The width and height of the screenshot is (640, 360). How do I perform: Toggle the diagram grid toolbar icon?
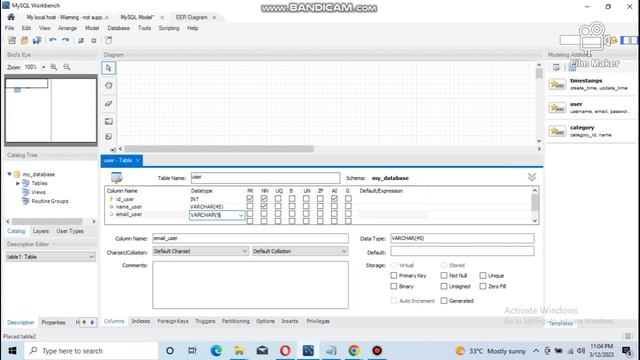pyautogui.click(x=81, y=40)
